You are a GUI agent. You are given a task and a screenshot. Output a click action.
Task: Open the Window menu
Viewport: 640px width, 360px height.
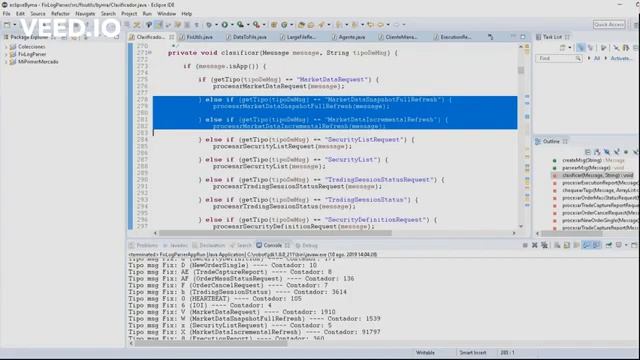pyautogui.click(x=167, y=13)
